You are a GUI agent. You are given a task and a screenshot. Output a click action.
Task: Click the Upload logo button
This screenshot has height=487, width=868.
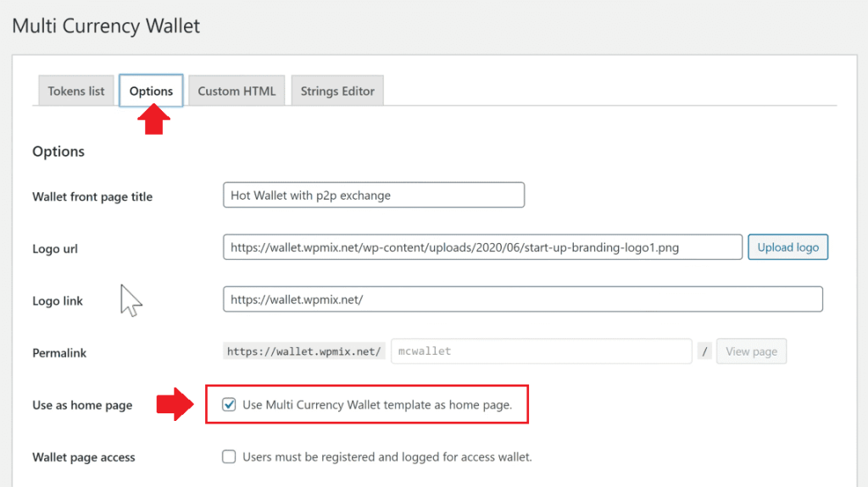pos(787,246)
